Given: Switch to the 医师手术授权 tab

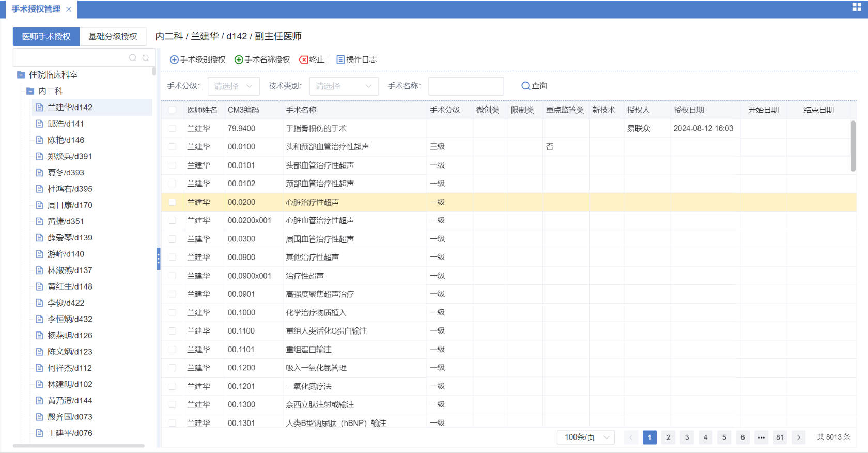Looking at the screenshot, I should pyautogui.click(x=47, y=36).
